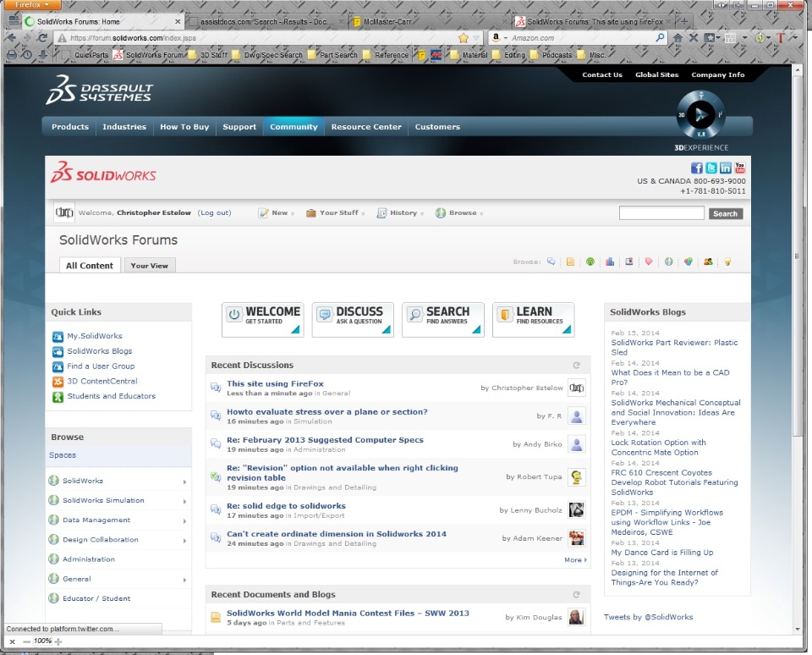Browse tags via the pink tag icon
The image size is (812, 655).
point(649,261)
